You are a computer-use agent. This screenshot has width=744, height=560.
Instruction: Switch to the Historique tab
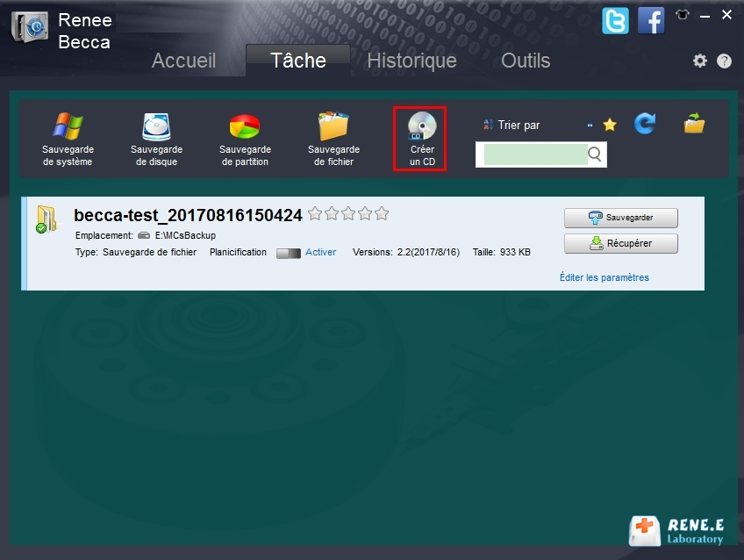(411, 61)
